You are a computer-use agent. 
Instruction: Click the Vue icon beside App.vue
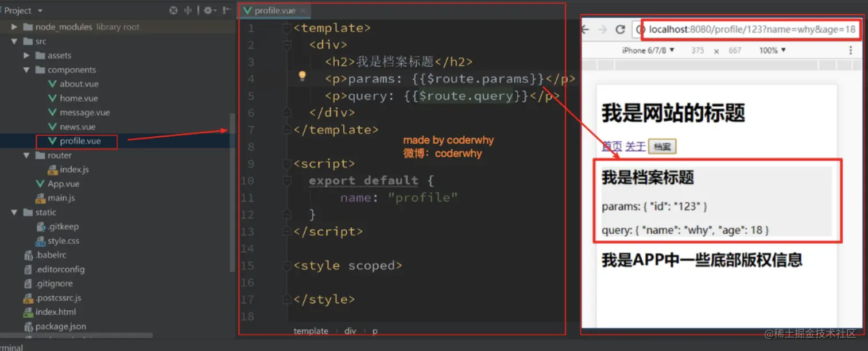click(x=40, y=184)
